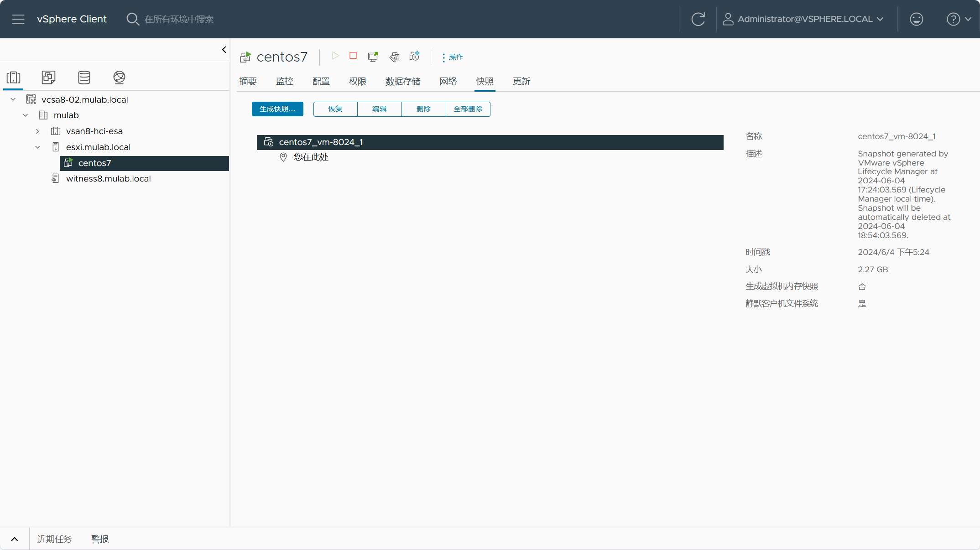Click the snapshot description text
Viewport: 980px width, 550px height.
point(904,194)
